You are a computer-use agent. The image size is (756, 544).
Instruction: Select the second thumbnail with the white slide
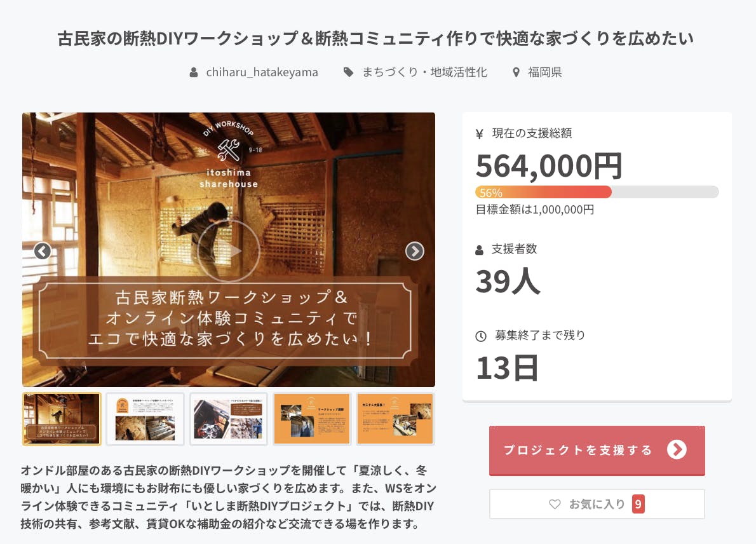[x=145, y=419]
